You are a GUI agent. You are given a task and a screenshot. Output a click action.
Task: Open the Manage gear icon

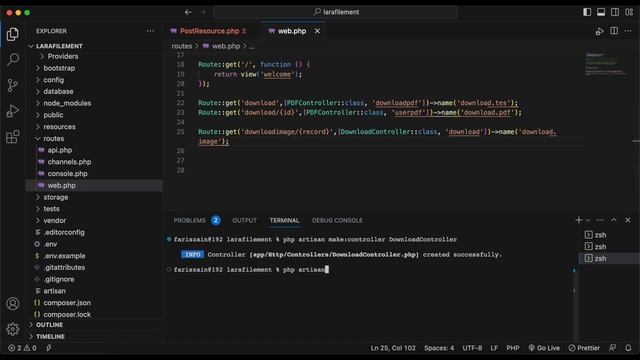click(13, 329)
